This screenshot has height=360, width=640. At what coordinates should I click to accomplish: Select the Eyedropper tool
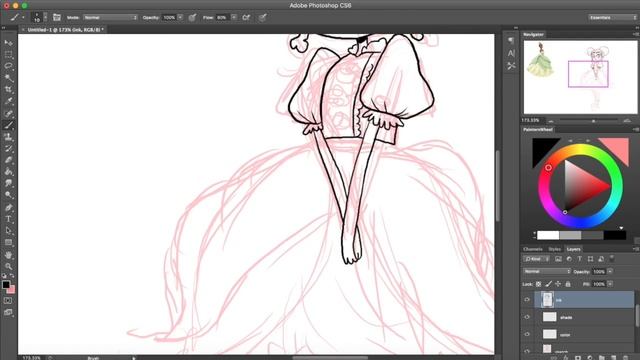coord(8,101)
